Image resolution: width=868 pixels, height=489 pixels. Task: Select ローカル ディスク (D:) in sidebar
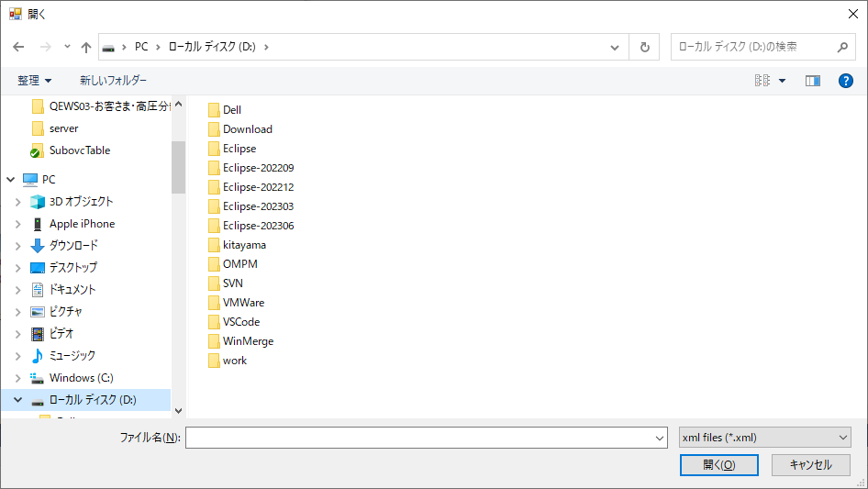click(x=93, y=400)
